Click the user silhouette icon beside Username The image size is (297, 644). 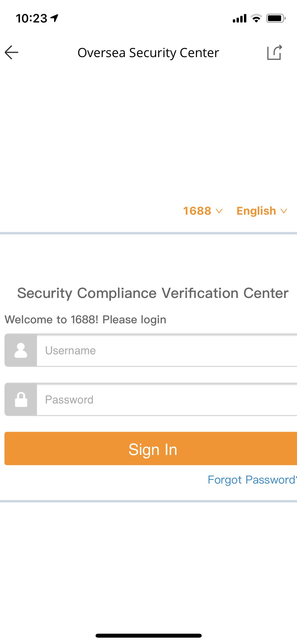point(21,351)
